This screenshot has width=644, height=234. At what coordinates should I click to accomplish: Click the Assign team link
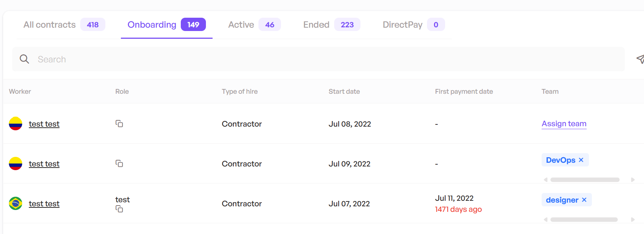pyautogui.click(x=564, y=124)
